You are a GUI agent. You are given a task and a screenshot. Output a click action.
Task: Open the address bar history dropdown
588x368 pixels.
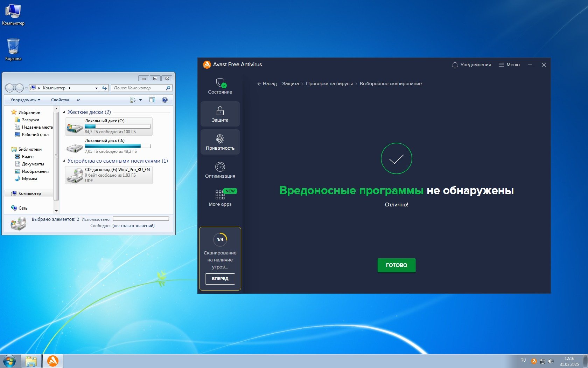96,88
